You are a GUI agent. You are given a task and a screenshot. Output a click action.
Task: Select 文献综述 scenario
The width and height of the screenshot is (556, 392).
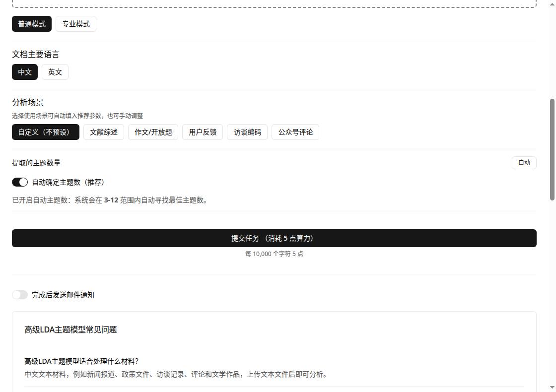104,132
